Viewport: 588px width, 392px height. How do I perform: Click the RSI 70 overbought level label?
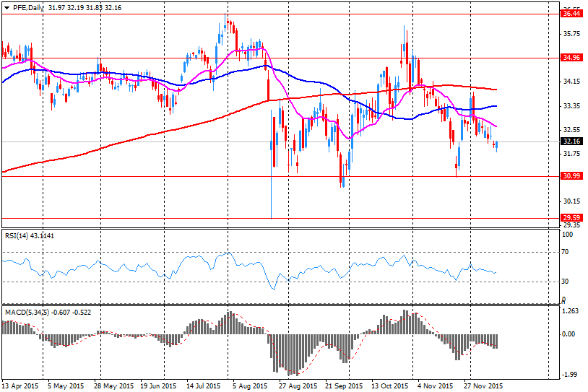(x=565, y=252)
